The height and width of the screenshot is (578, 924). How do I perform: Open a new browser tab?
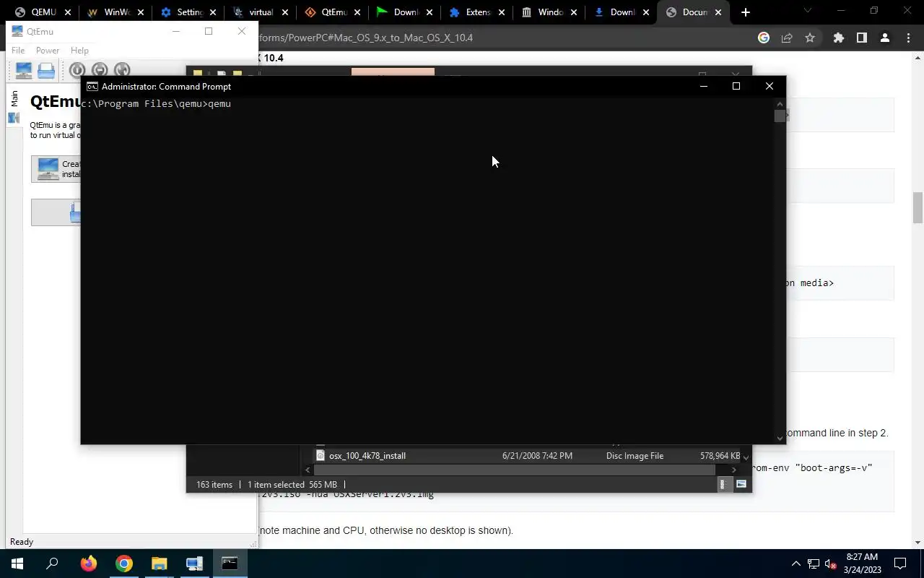[746, 12]
